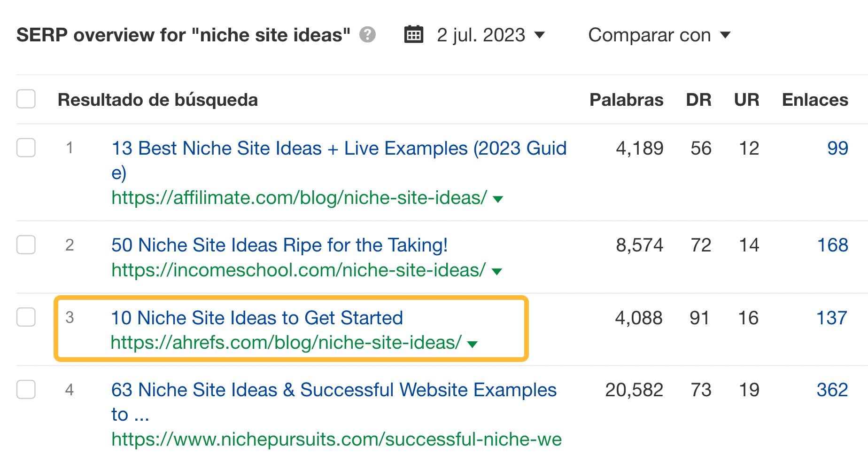Check the checkbox for the incomeschool.com result

26,245
